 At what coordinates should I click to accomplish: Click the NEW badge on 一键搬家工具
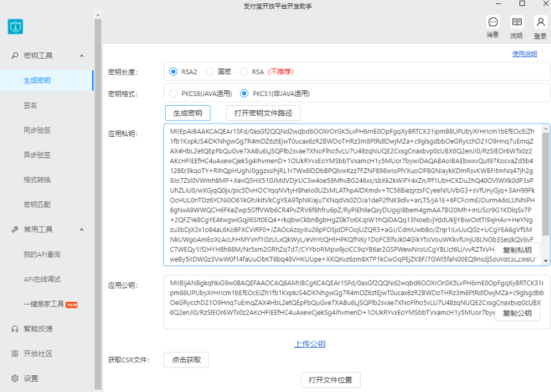click(72, 305)
